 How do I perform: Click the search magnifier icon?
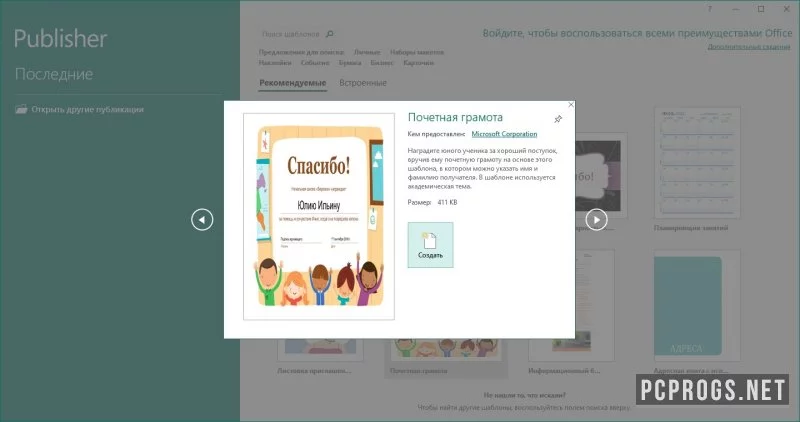(x=330, y=34)
